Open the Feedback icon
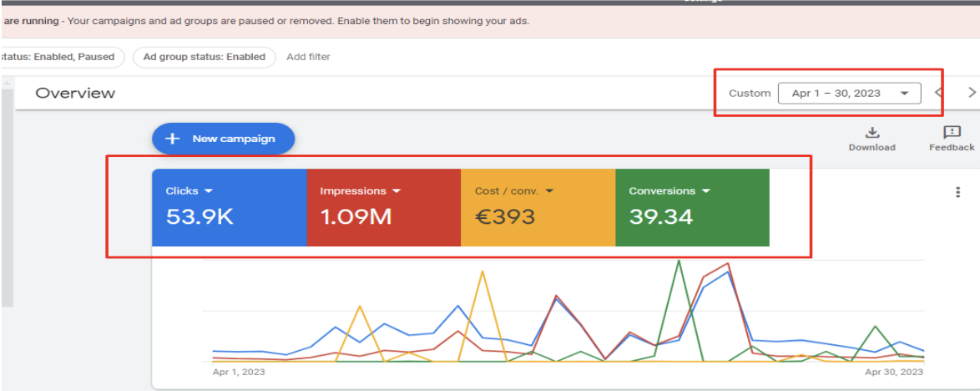The image size is (980, 391). tap(952, 133)
